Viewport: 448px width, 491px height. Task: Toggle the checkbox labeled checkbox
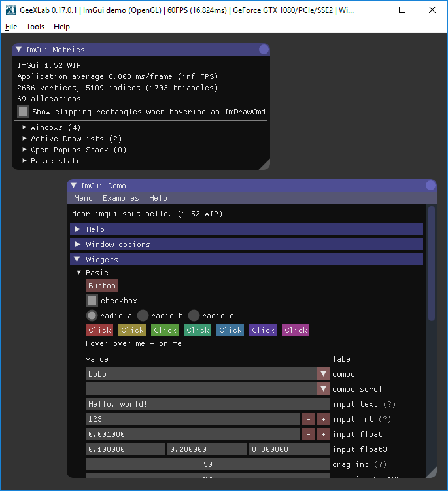click(x=92, y=301)
